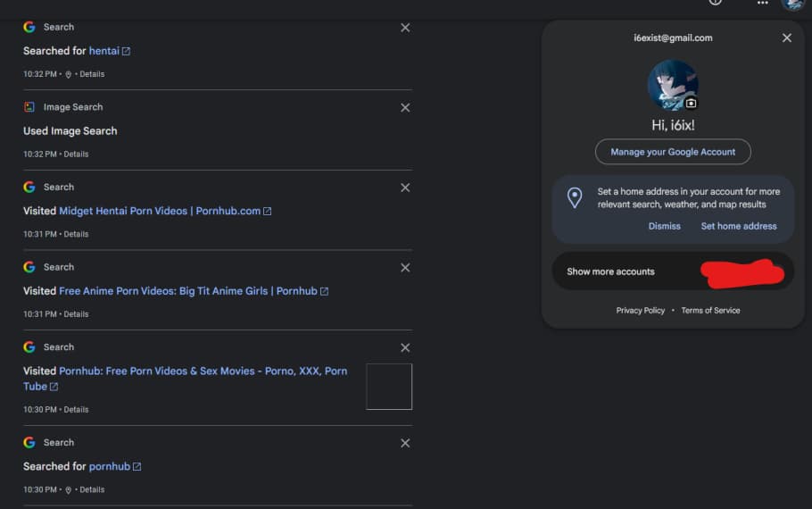The image size is (812, 509).
Task: Click the map pin icon beside home address prompt
Action: [576, 197]
